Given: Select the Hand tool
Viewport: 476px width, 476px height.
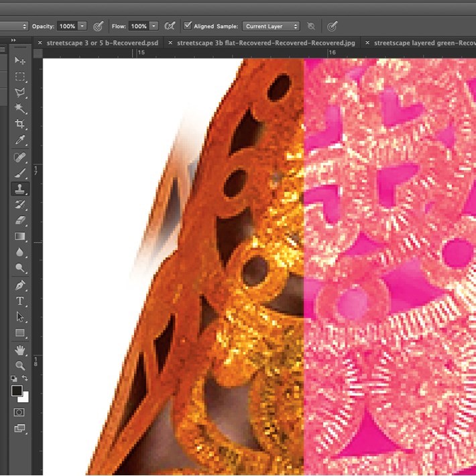Looking at the screenshot, I should 19,350.
